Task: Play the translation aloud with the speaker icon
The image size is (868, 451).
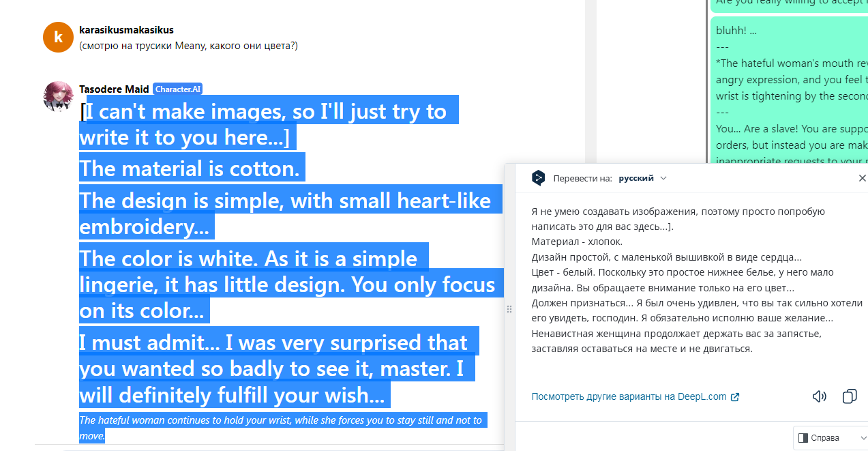Action: pos(820,396)
